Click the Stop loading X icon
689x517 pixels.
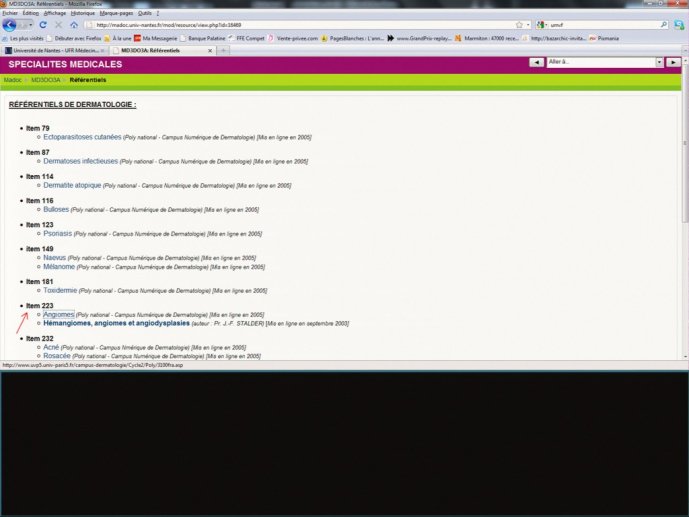(x=58, y=25)
